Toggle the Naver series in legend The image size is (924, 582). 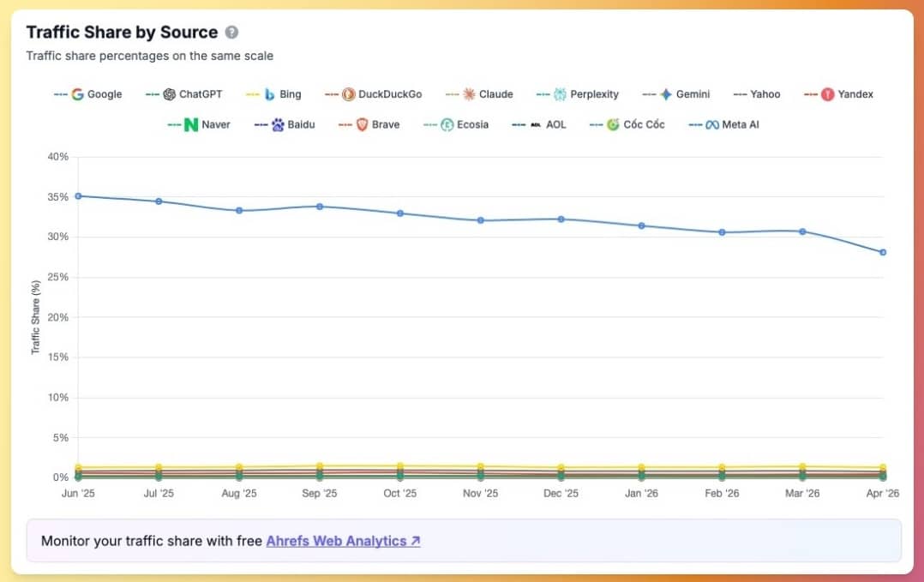pos(199,125)
